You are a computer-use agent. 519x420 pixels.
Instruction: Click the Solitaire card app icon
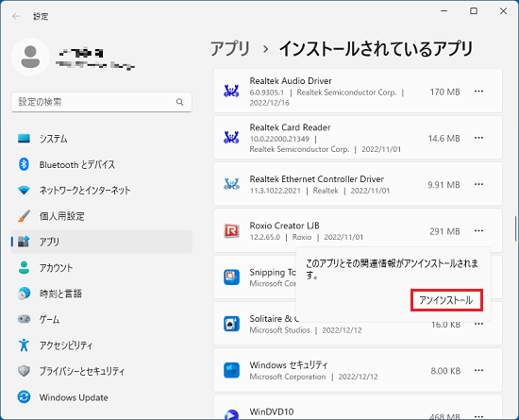[231, 324]
